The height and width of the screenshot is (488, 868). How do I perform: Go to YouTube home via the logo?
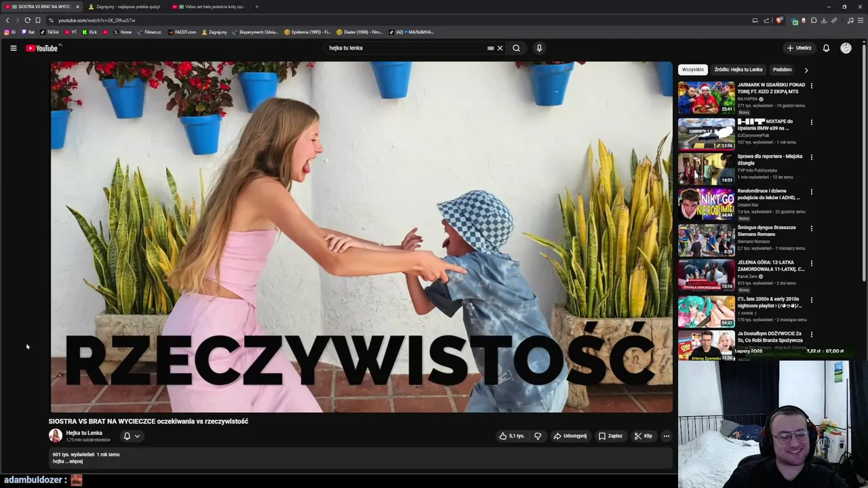coord(42,48)
